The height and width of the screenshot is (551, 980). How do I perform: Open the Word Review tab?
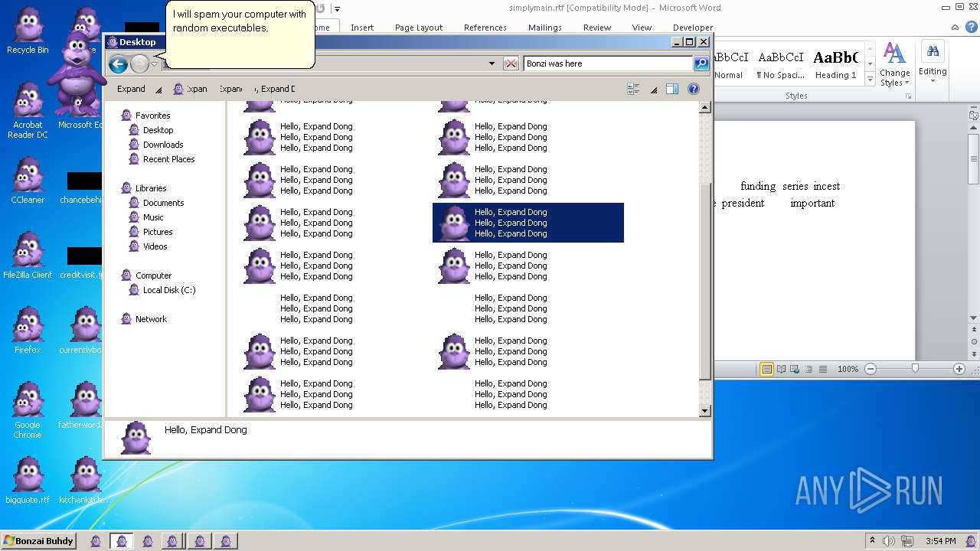pyautogui.click(x=597, y=28)
